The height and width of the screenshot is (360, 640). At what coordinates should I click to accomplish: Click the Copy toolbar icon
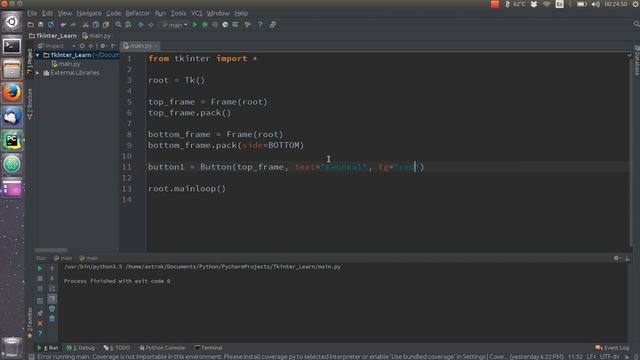pyautogui.click(x=96, y=24)
